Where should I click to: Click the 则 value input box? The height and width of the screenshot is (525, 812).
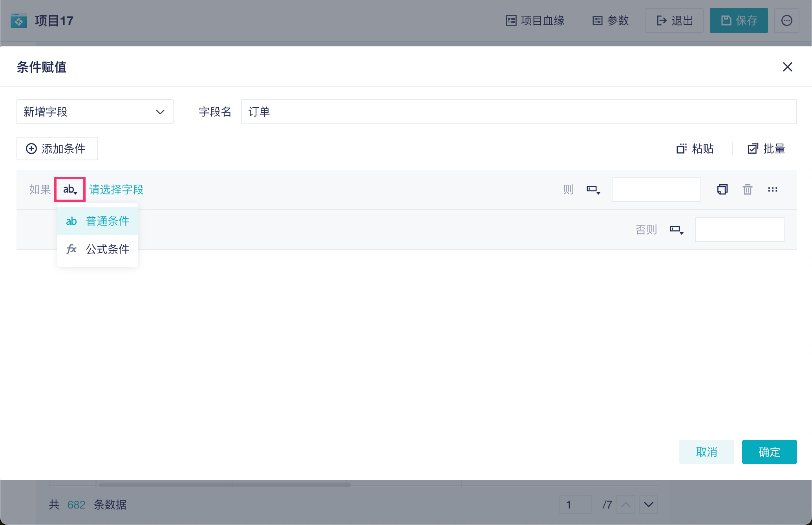tap(656, 189)
